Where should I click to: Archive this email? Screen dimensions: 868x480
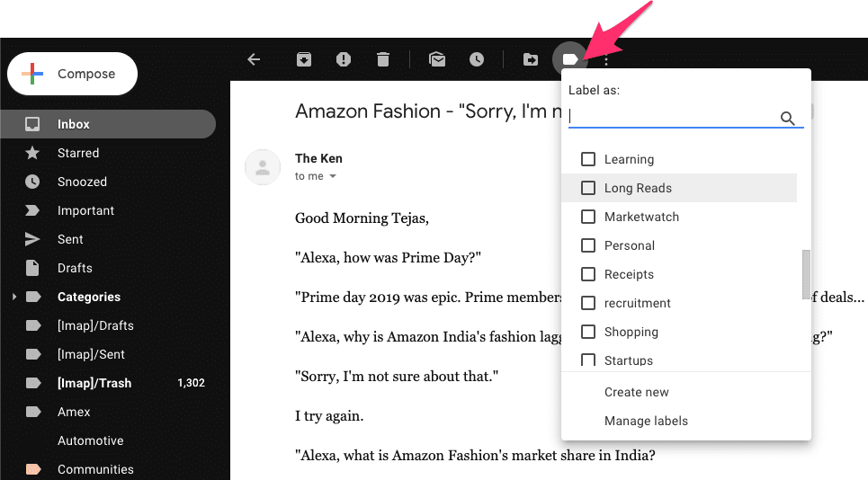click(304, 59)
